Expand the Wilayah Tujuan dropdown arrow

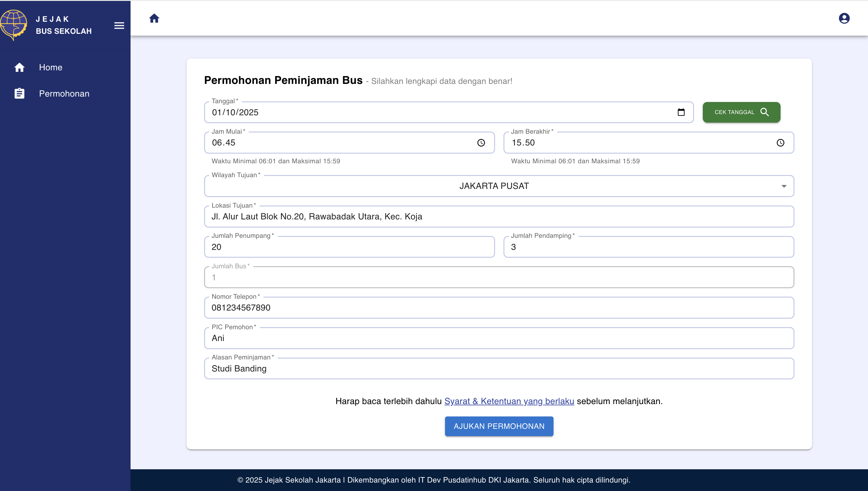pos(784,186)
